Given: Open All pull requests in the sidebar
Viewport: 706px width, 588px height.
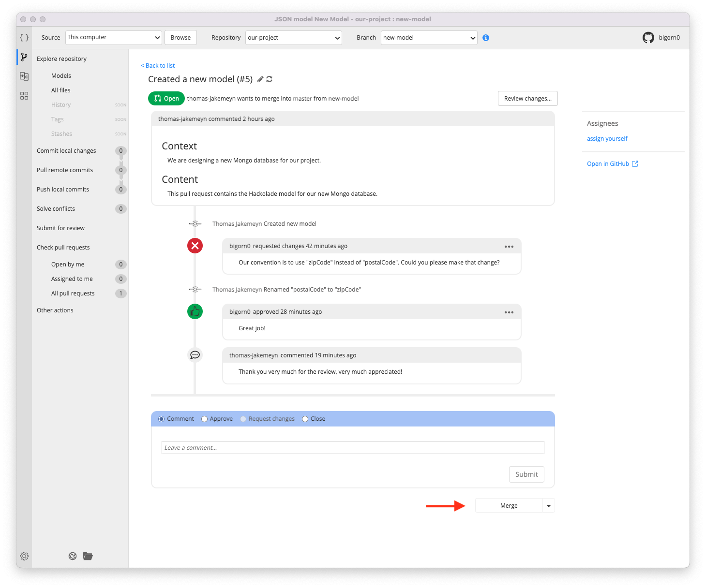Looking at the screenshot, I should pyautogui.click(x=73, y=293).
